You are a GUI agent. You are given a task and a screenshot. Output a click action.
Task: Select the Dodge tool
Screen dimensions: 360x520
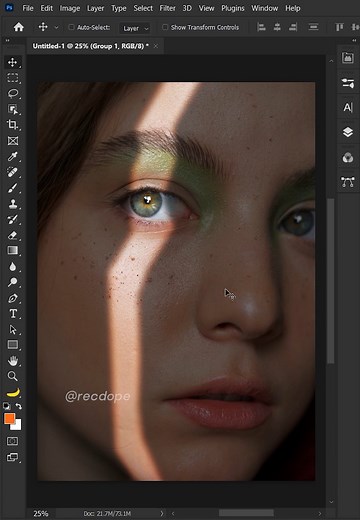(x=13, y=282)
